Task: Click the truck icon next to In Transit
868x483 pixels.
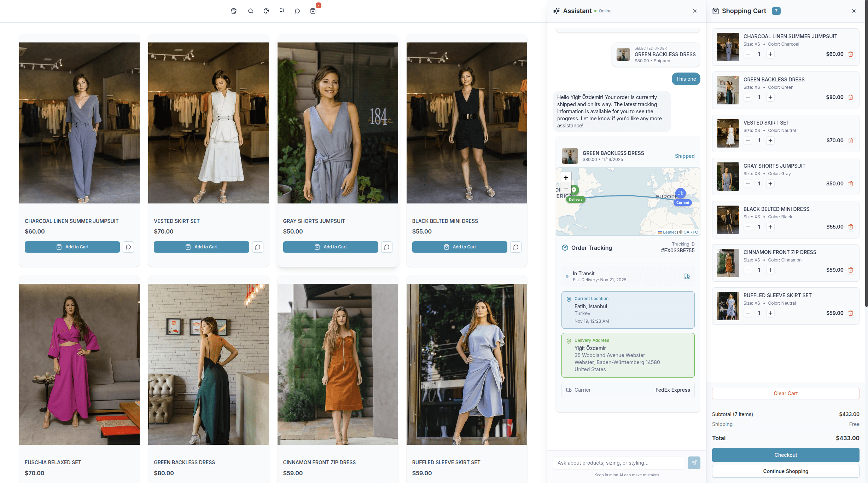Action: pos(687,276)
